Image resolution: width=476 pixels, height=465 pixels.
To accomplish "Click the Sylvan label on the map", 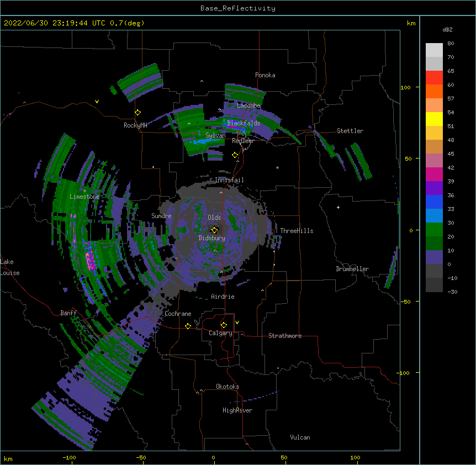I will click(215, 135).
